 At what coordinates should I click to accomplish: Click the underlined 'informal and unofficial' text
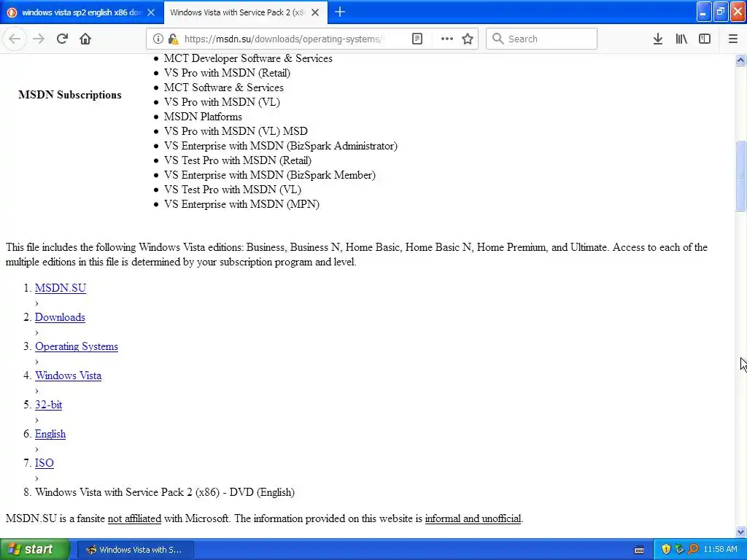point(473,518)
